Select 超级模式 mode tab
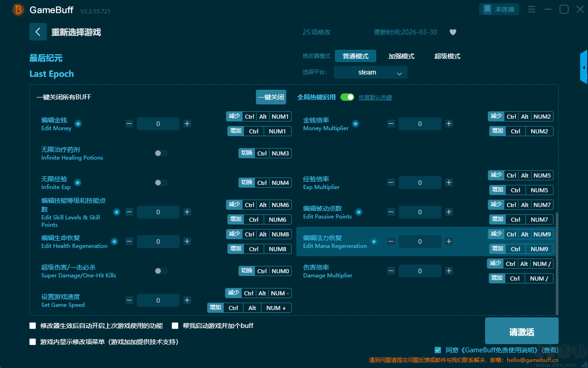The height and width of the screenshot is (368, 588). [447, 56]
